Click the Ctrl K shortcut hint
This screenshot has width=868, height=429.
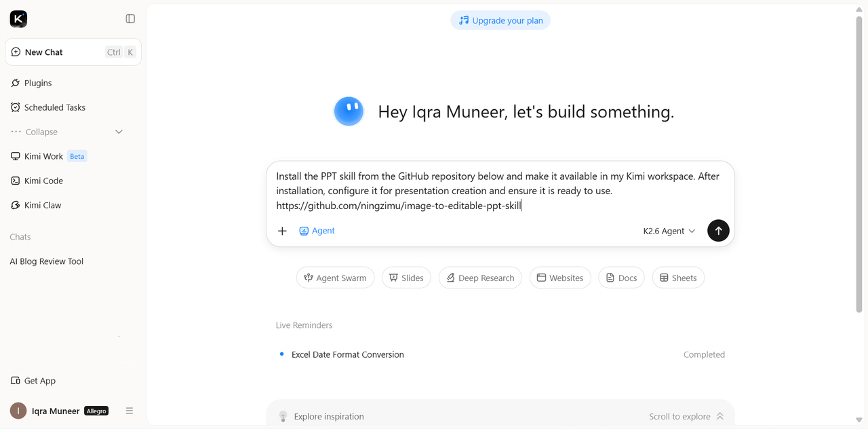click(121, 52)
